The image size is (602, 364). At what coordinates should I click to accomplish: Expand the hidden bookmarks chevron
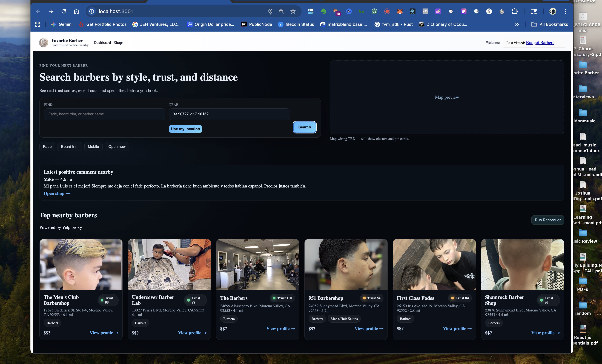point(517,24)
